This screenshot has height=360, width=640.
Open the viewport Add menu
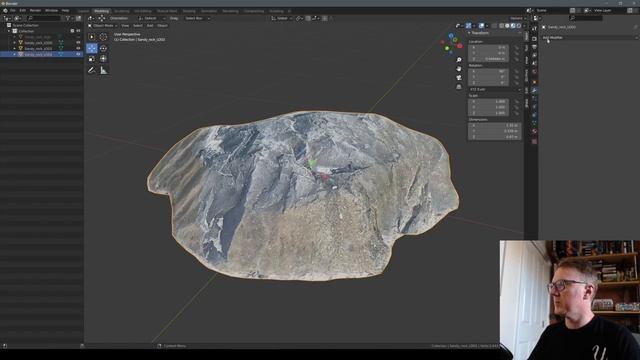pos(150,26)
